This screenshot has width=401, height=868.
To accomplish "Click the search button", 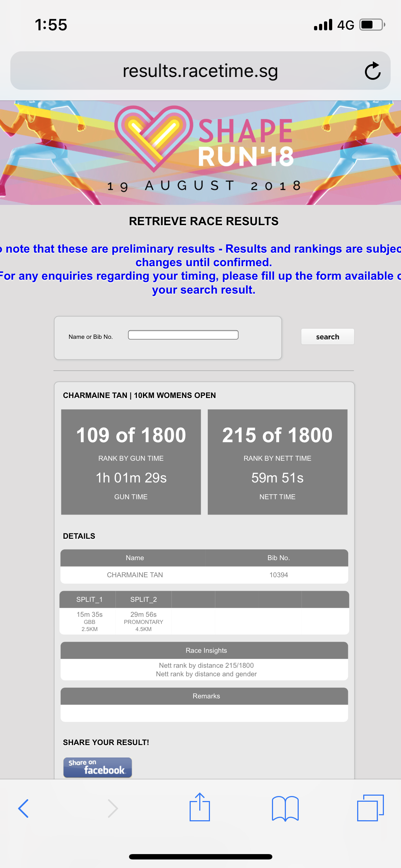I will pos(328,337).
